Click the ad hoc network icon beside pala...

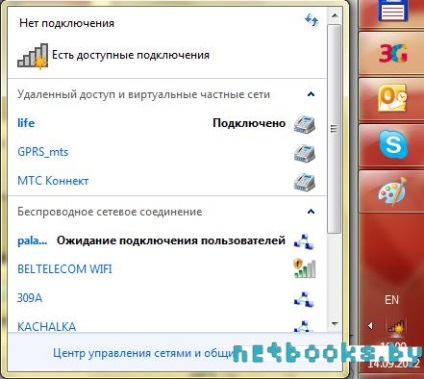(304, 241)
